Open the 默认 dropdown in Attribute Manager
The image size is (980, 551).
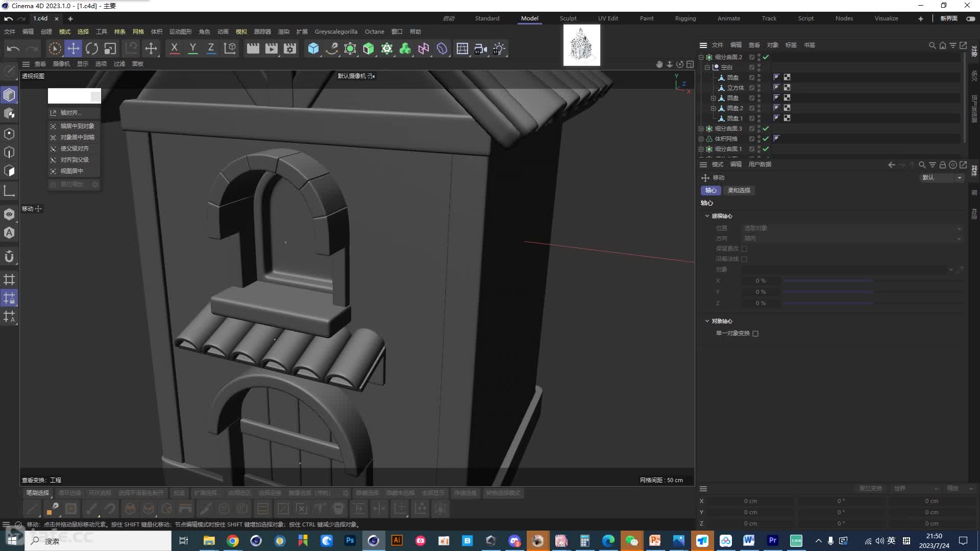pyautogui.click(x=941, y=178)
